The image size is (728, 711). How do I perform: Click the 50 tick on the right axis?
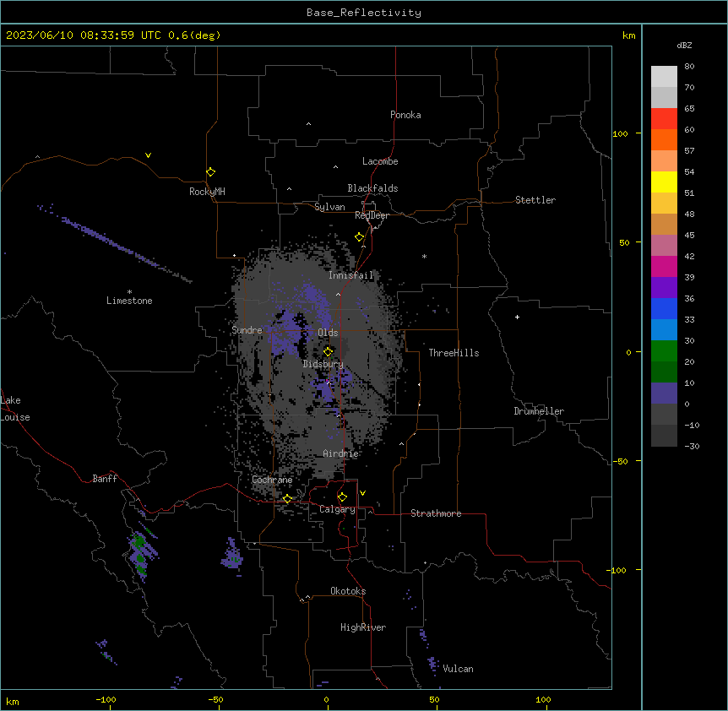point(624,242)
